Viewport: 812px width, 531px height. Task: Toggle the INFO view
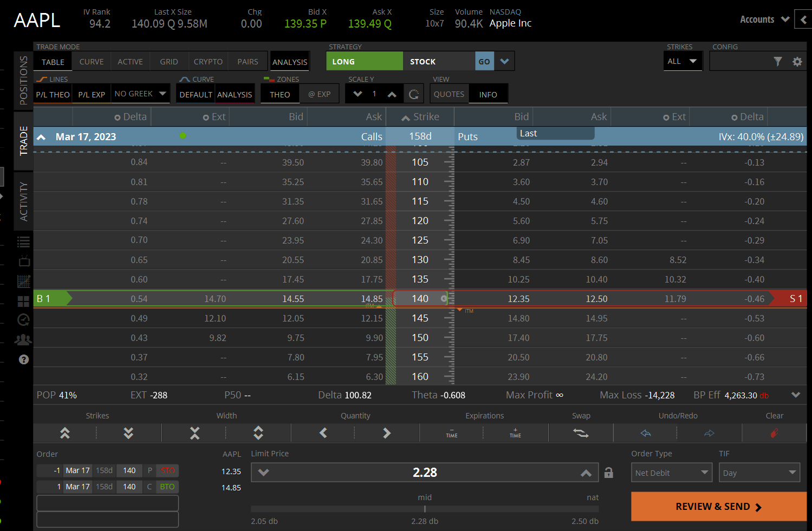click(488, 95)
